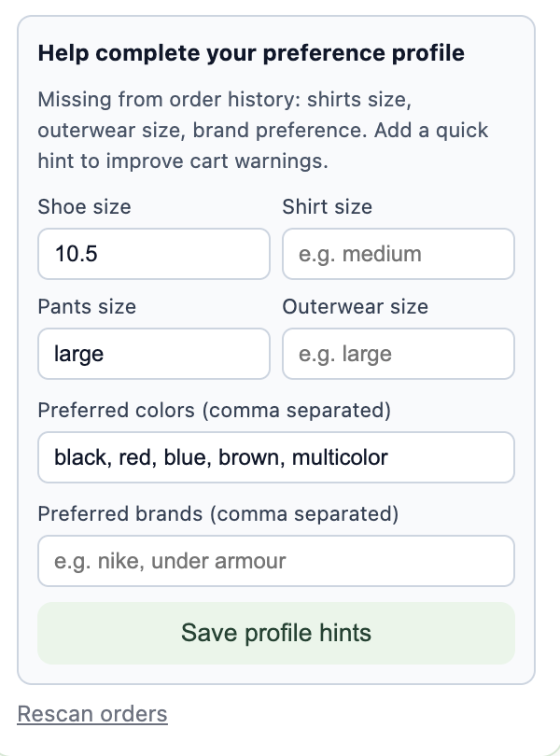Image resolution: width=560 pixels, height=756 pixels.
Task: Focus the Preferred brands input field
Action: point(275,561)
